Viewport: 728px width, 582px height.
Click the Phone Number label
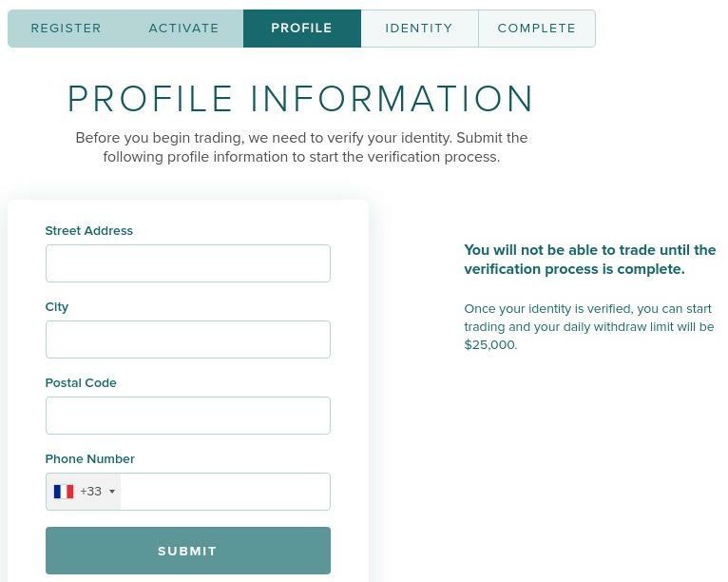point(89,459)
